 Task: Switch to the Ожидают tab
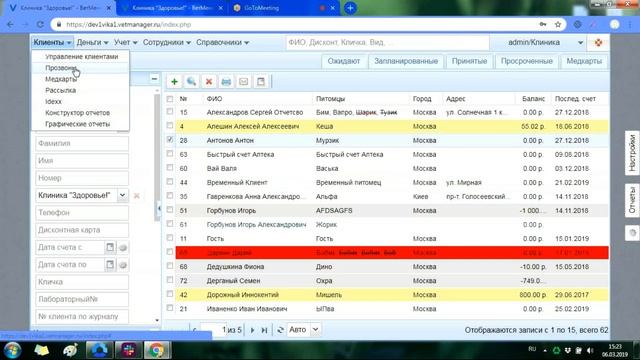(x=344, y=61)
